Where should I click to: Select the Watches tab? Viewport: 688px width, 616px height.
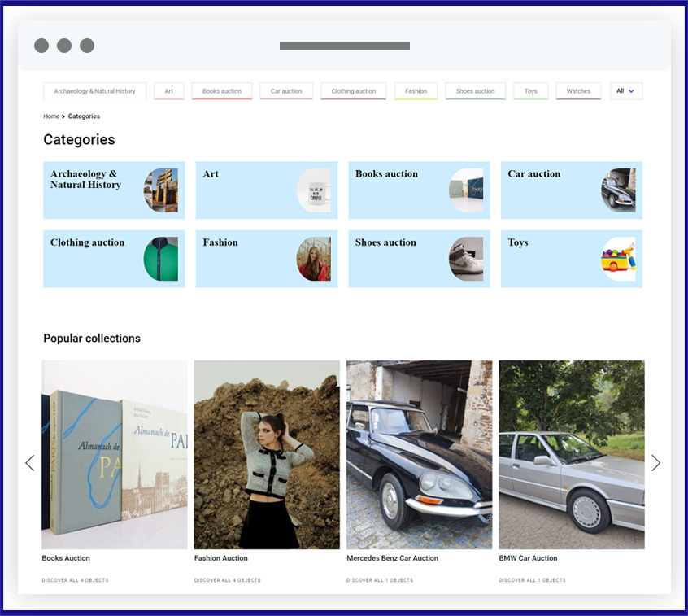(578, 91)
